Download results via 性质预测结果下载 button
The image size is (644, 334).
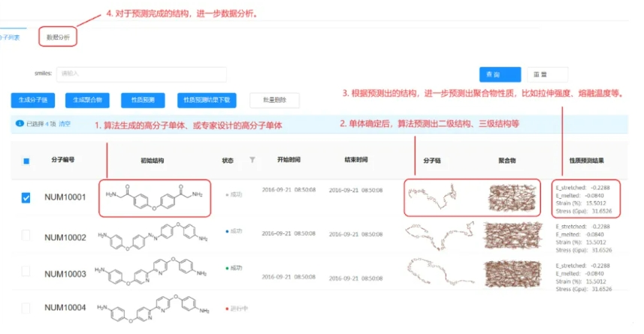click(207, 100)
